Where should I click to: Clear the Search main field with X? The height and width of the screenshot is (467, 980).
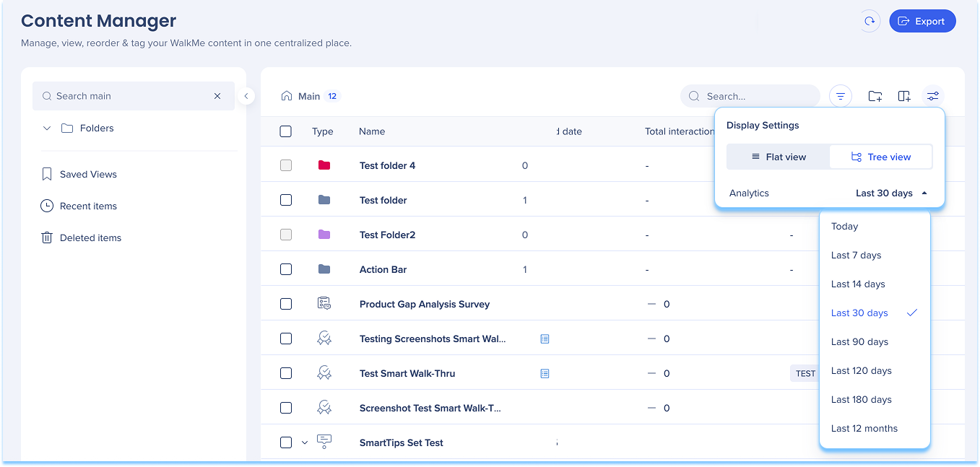[x=217, y=96]
